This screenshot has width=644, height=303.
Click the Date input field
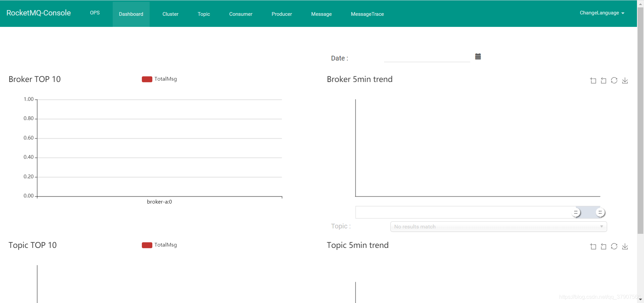coord(427,57)
